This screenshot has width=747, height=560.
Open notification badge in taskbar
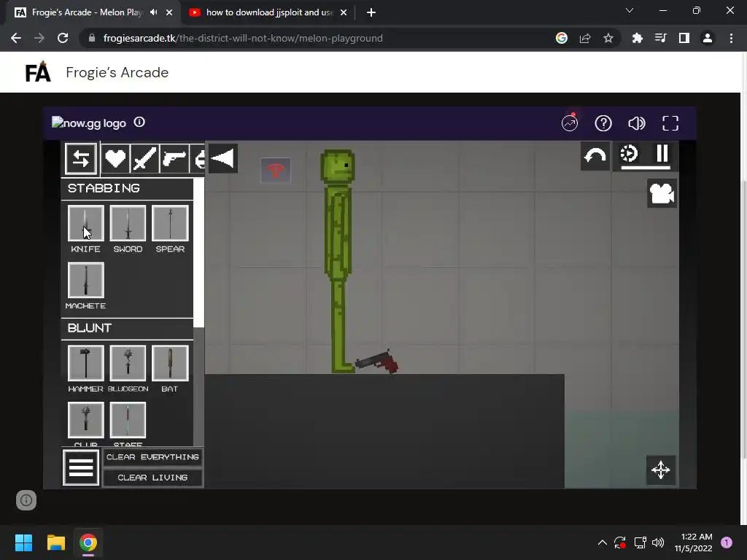click(x=727, y=542)
